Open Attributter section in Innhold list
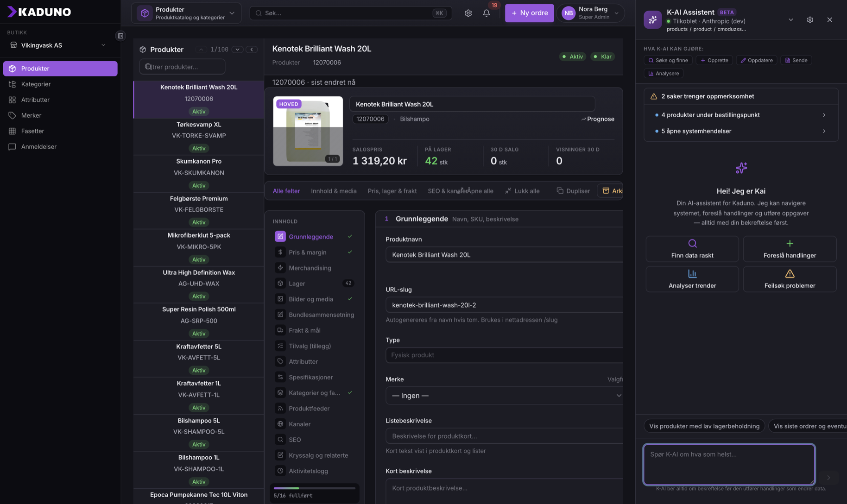Viewport: 847px width, 504px height. click(314, 362)
